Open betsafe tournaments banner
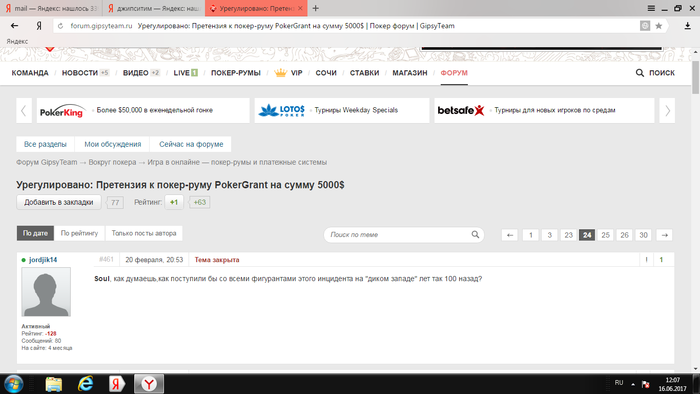700x394 pixels. 544,110
